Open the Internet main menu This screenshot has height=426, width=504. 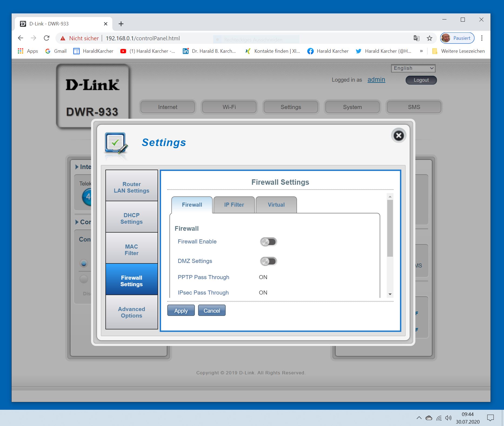point(168,107)
